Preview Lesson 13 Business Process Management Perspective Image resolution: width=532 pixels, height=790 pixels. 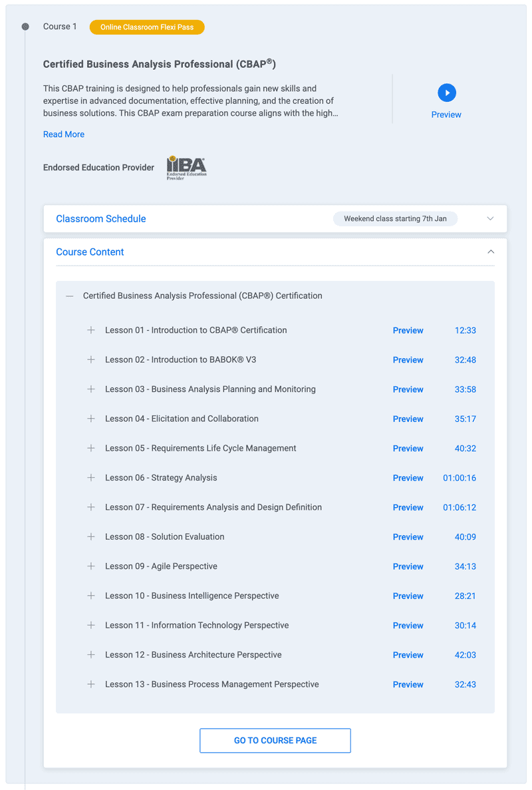click(408, 685)
